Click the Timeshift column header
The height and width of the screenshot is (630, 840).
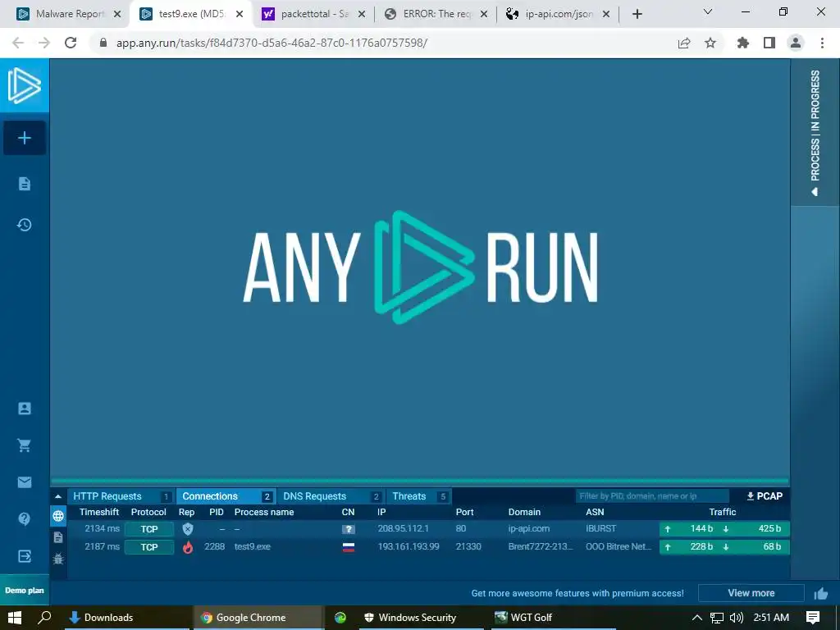[x=99, y=512]
